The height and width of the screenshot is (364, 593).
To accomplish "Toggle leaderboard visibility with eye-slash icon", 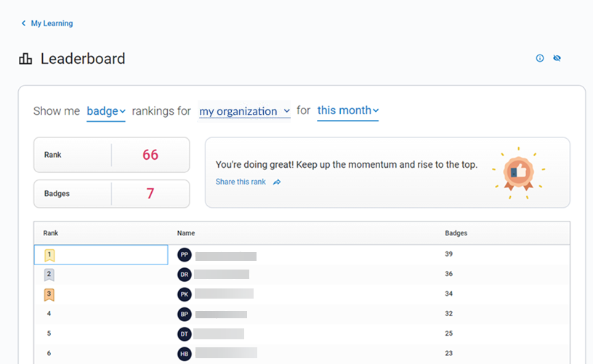I will tap(557, 59).
